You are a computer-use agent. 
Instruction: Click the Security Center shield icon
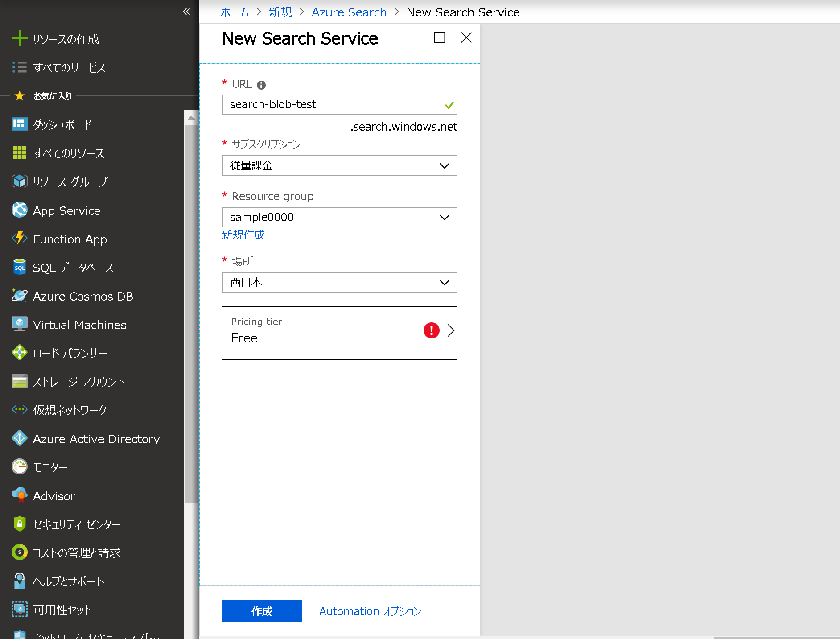19,524
